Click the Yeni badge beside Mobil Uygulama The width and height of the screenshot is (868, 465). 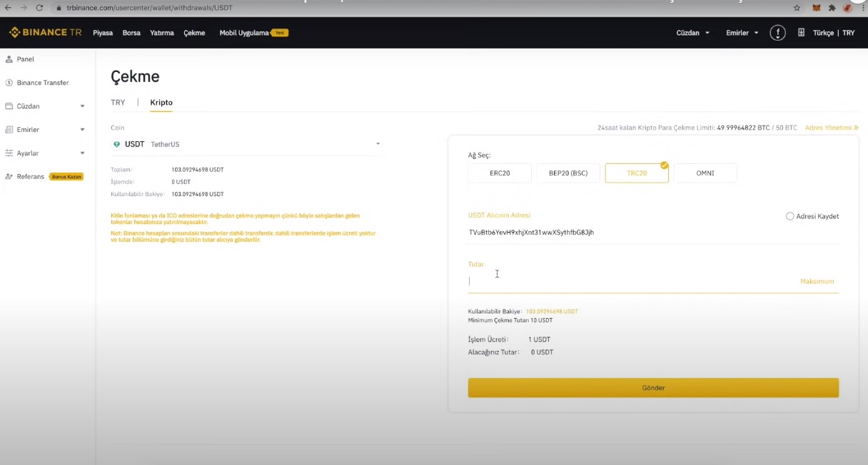click(280, 33)
